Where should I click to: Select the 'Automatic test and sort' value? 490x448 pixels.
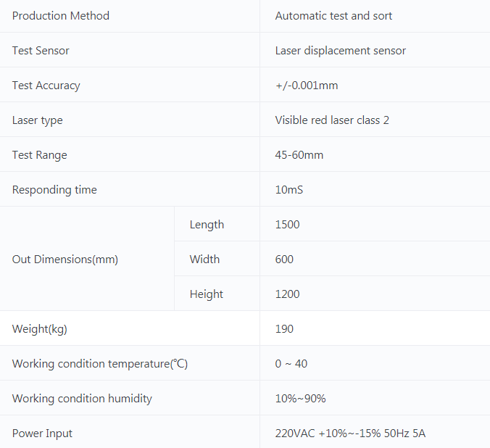pos(333,16)
